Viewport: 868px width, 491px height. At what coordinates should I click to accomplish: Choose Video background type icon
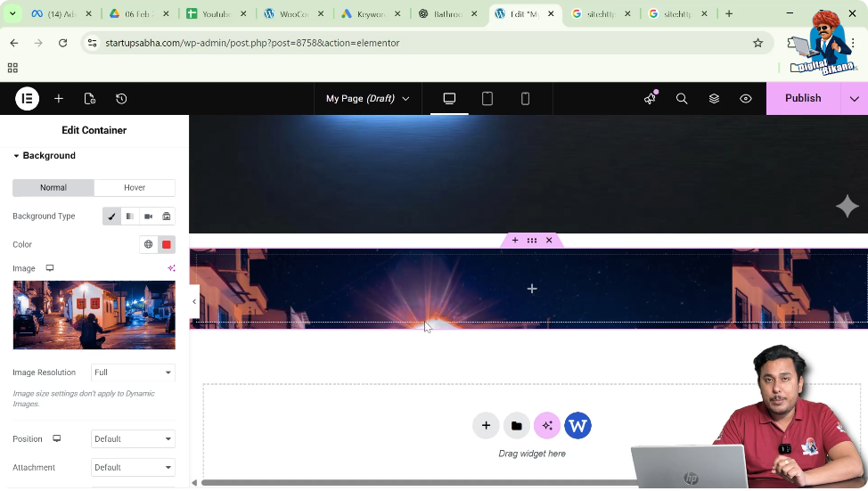point(148,217)
